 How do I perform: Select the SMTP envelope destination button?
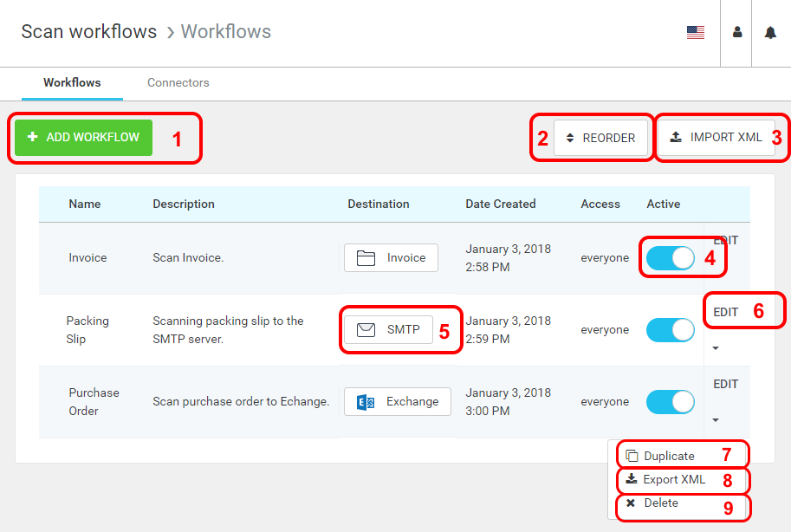[x=388, y=329]
